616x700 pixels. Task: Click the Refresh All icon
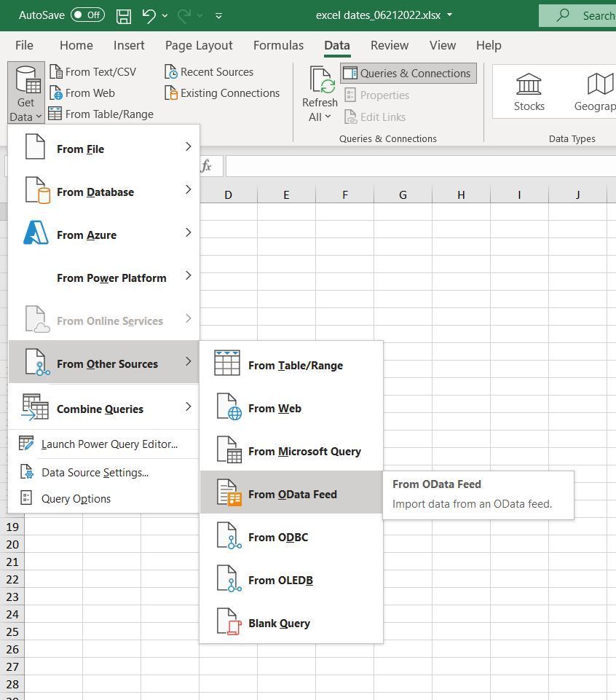[x=322, y=80]
